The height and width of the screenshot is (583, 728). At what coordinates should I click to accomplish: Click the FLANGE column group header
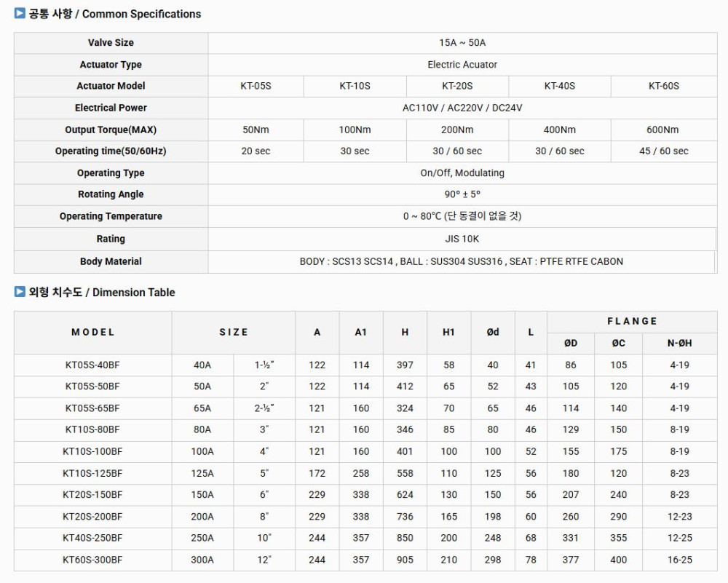pos(632,321)
